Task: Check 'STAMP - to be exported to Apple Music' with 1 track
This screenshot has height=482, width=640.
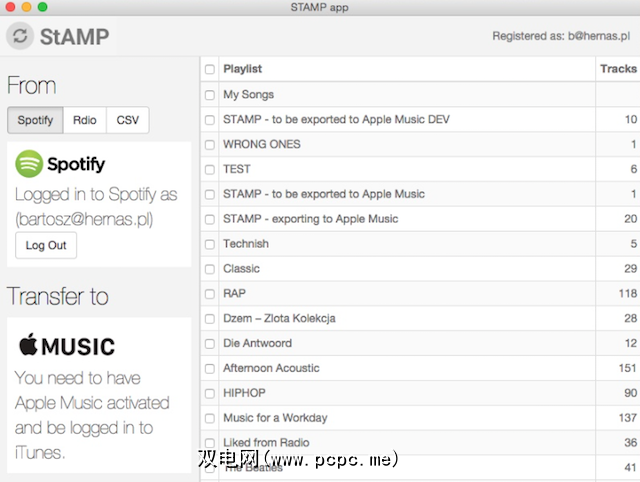Action: (210, 195)
